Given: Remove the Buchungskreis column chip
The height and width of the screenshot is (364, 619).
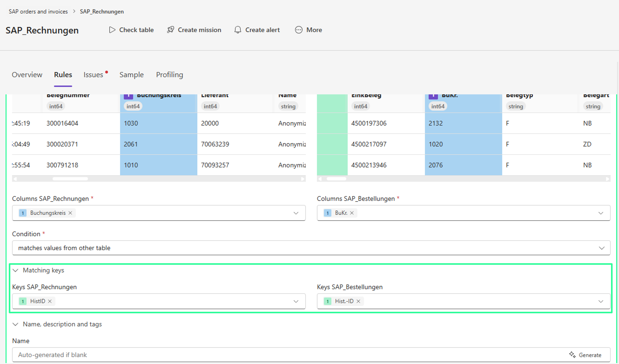Looking at the screenshot, I should pos(70,213).
